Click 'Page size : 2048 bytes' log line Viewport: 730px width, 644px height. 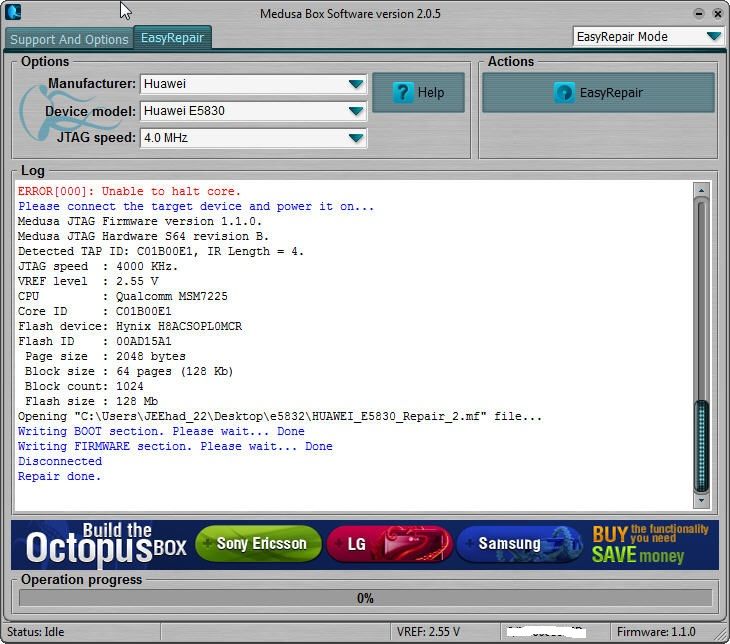point(105,356)
